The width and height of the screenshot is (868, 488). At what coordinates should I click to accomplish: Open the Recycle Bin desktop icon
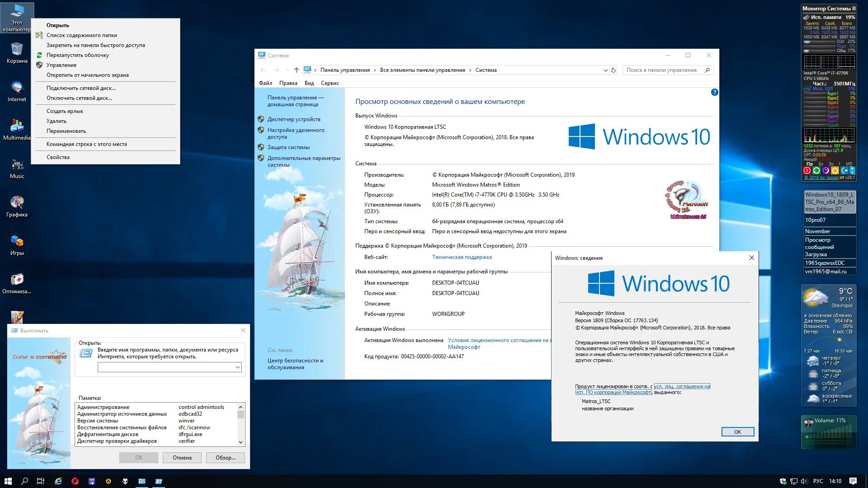coord(17,50)
